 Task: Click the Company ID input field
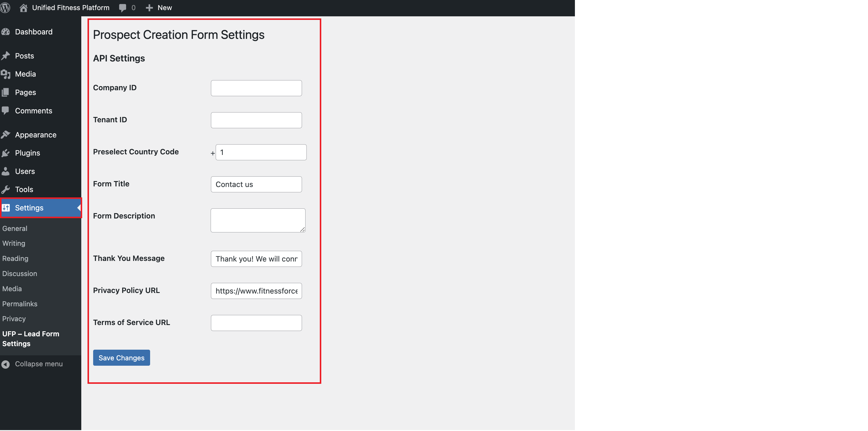pyautogui.click(x=256, y=88)
